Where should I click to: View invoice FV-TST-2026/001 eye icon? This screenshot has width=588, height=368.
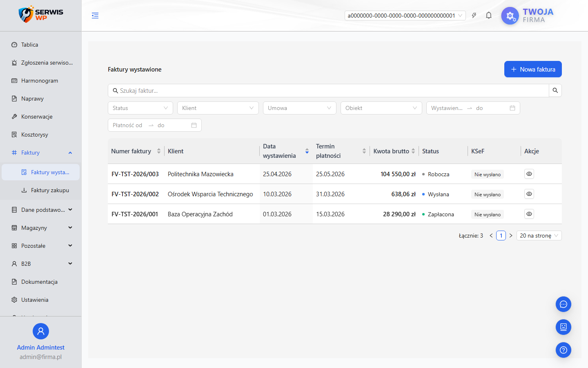coord(529,214)
